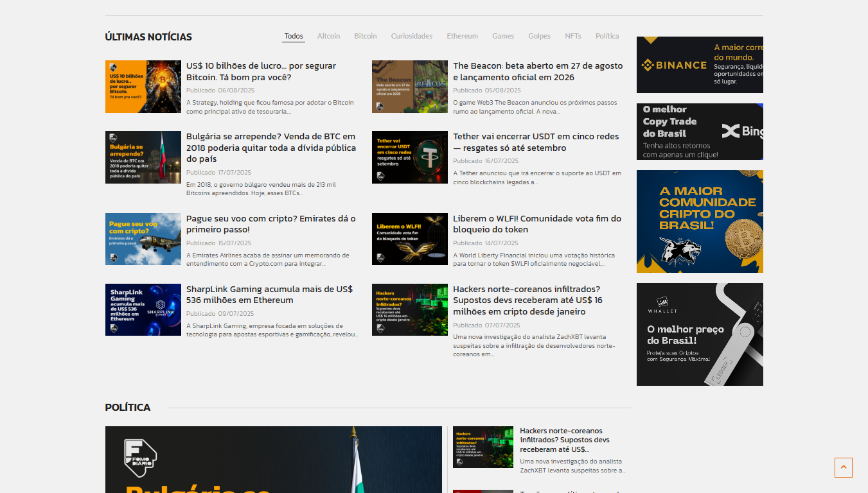Image resolution: width=868 pixels, height=493 pixels.
Task: Open SharpLink Gaming article thumbnail
Action: point(143,309)
